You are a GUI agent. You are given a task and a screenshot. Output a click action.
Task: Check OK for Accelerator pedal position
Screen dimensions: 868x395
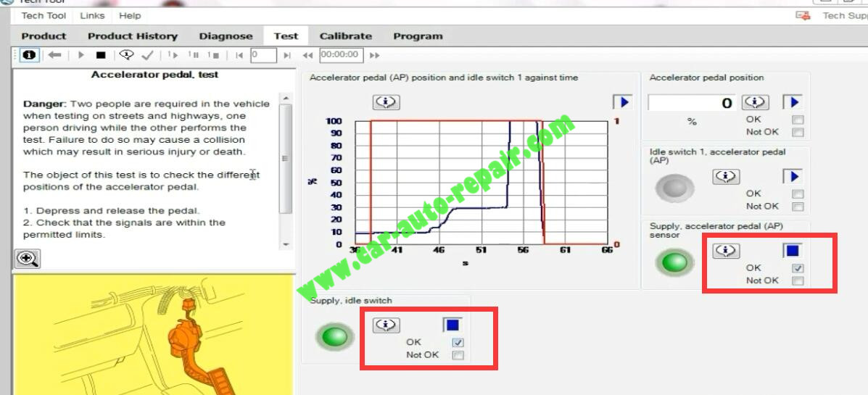point(798,120)
